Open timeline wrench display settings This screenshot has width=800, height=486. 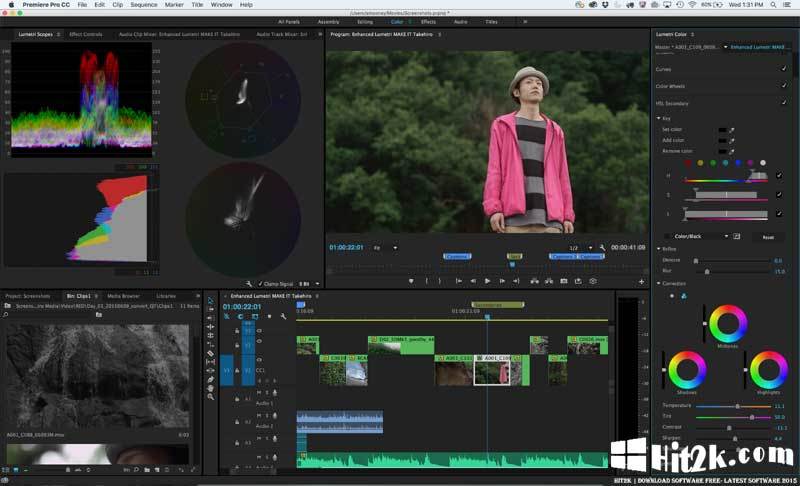click(x=283, y=317)
